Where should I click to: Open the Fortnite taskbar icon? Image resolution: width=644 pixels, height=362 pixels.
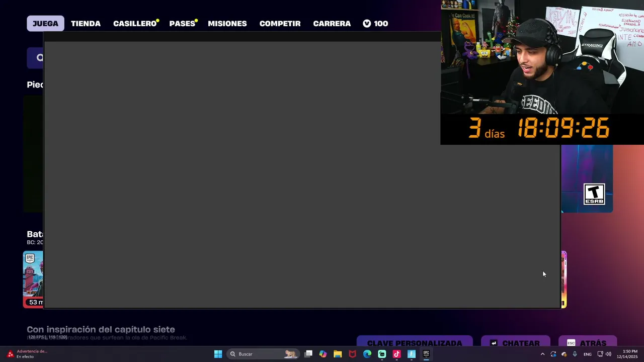tap(412, 354)
